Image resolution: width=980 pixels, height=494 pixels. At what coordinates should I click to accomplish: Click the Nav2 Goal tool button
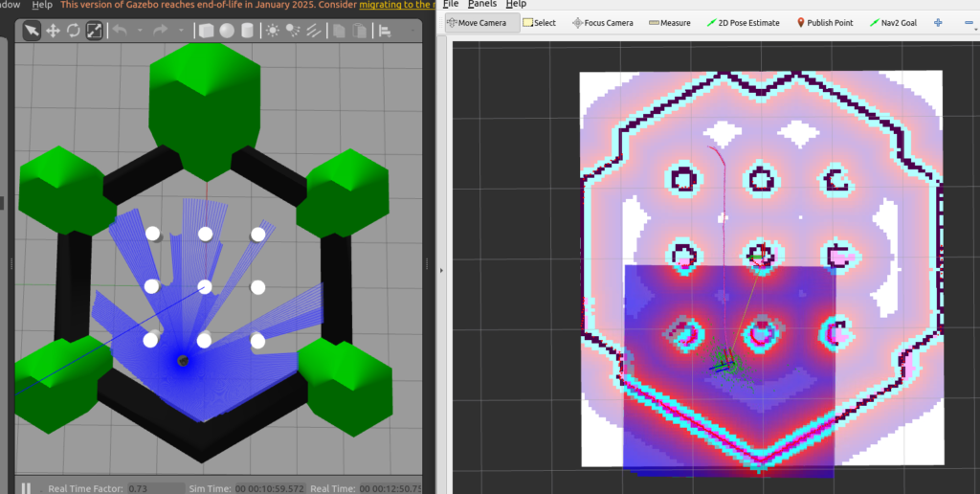pyautogui.click(x=894, y=22)
